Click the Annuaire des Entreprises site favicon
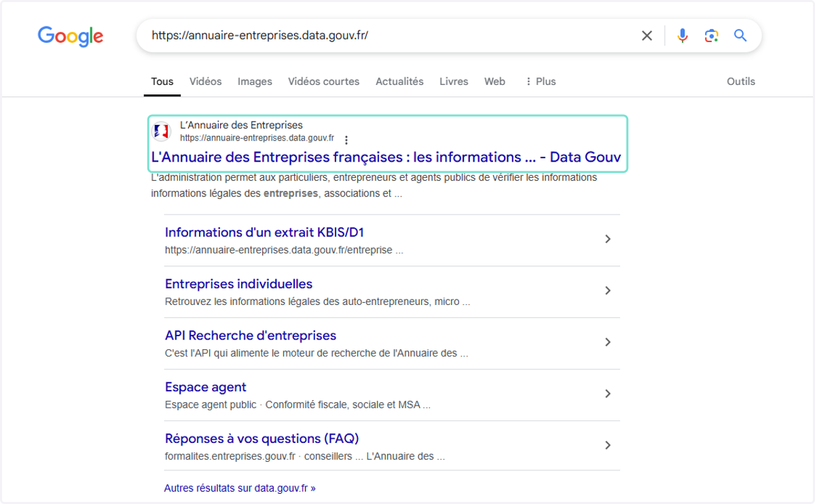 pos(162,131)
